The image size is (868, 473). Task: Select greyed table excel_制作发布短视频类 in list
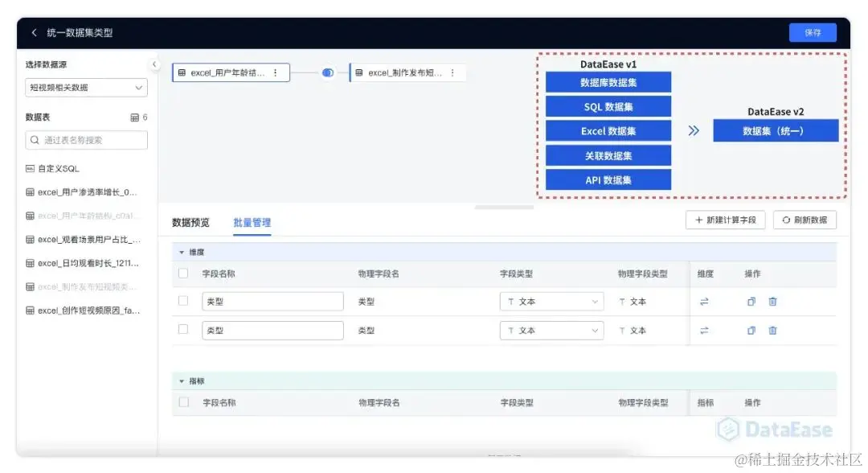(81, 286)
